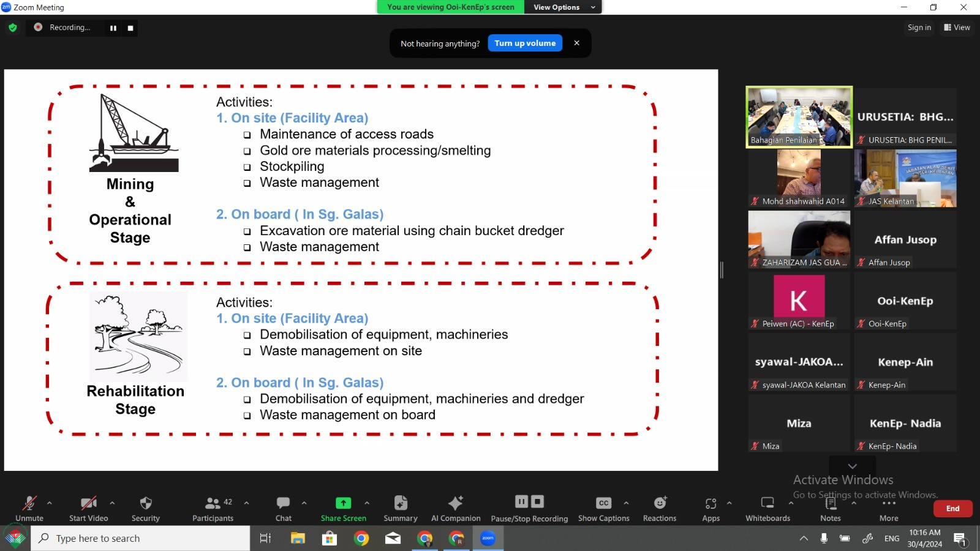The width and height of the screenshot is (980, 551).
Task: Select the Miza participant tile
Action: coord(799,423)
